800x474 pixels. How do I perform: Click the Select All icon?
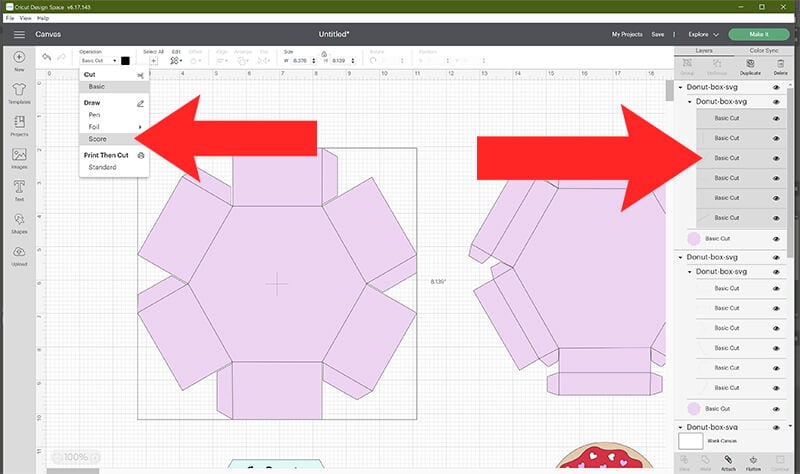point(153,60)
